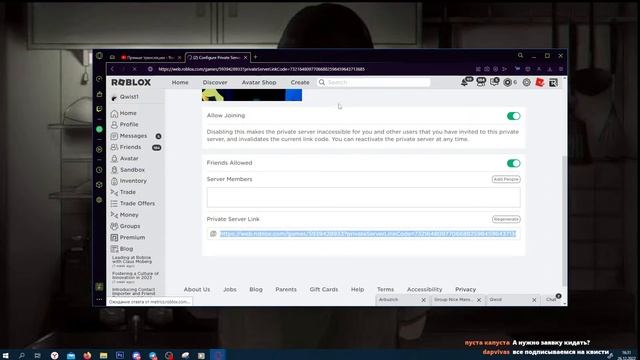Open Photoshop from taskbar
The width and height of the screenshot is (640, 360).
tap(120, 356)
